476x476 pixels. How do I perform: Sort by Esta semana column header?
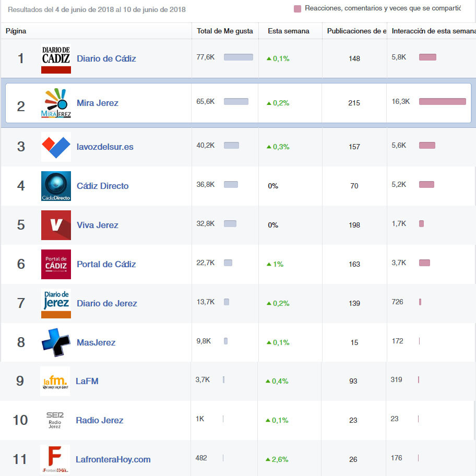[288, 31]
